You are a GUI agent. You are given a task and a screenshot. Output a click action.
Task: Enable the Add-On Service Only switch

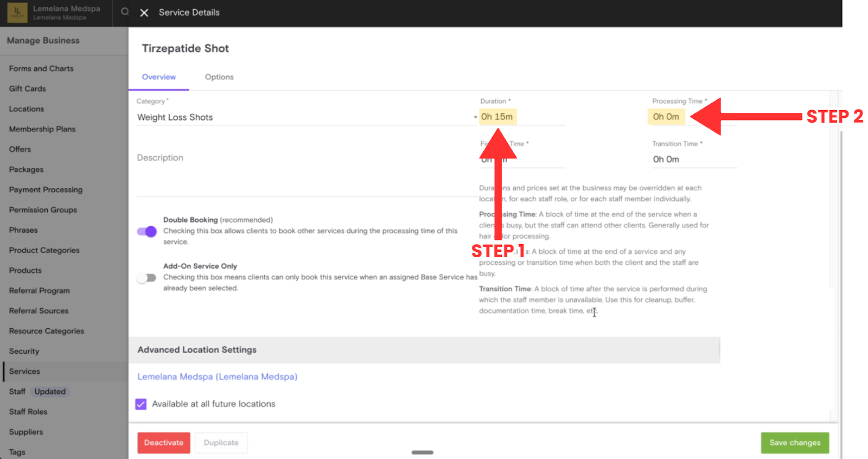146,278
